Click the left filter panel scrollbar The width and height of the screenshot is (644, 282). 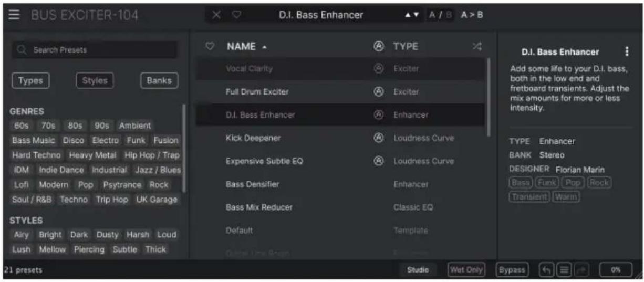tap(183, 148)
